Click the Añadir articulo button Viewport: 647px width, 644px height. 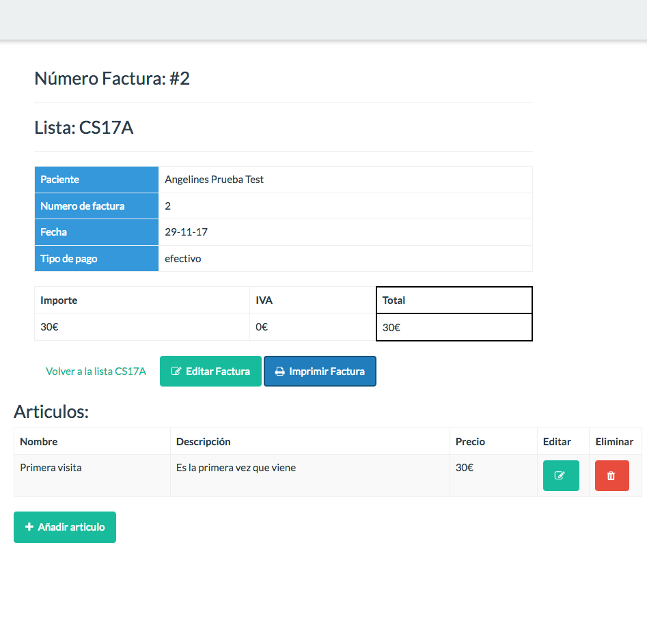[x=65, y=527]
